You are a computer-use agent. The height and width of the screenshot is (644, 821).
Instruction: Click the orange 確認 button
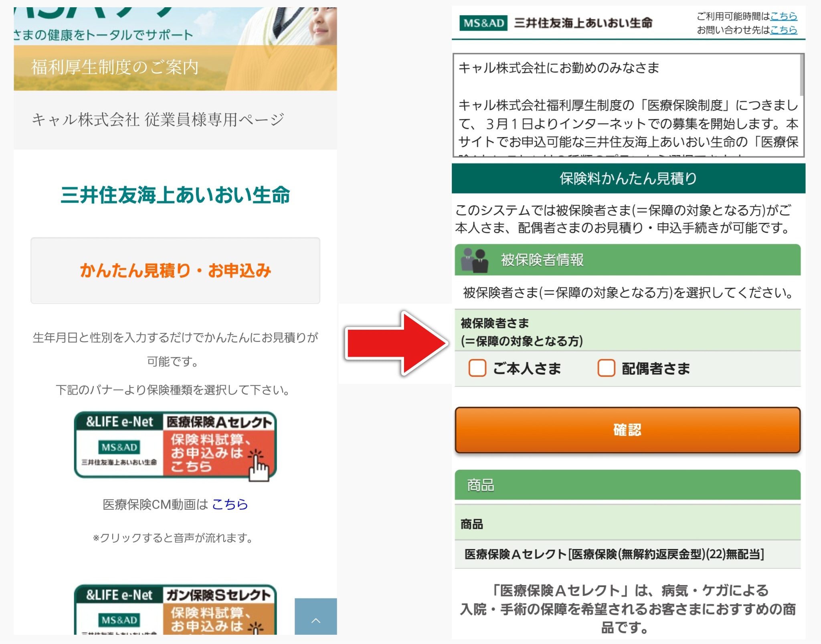(627, 430)
